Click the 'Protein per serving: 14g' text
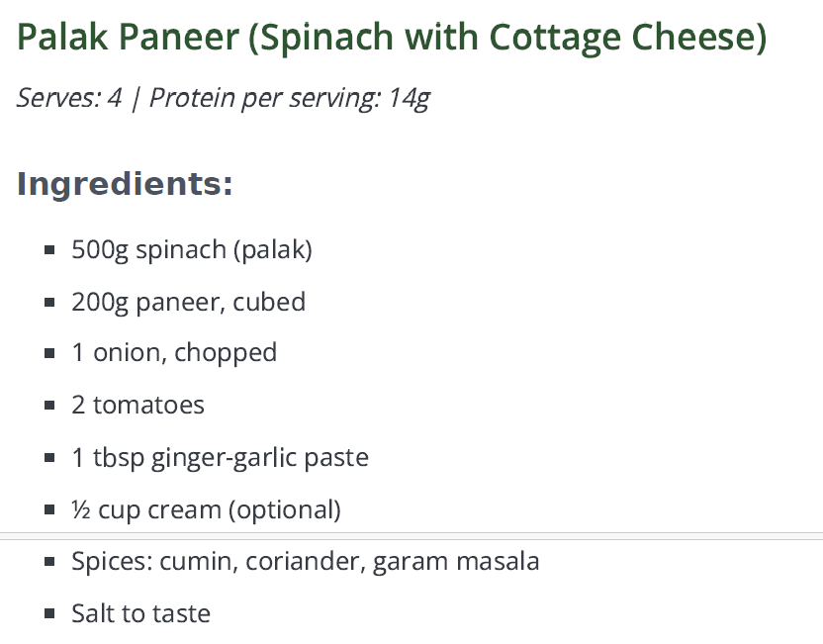The image size is (823, 644). (289, 99)
